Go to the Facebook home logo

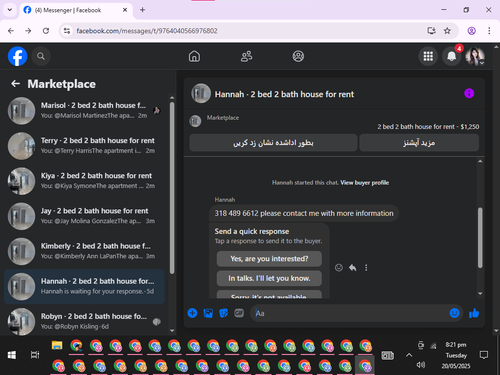point(17,56)
